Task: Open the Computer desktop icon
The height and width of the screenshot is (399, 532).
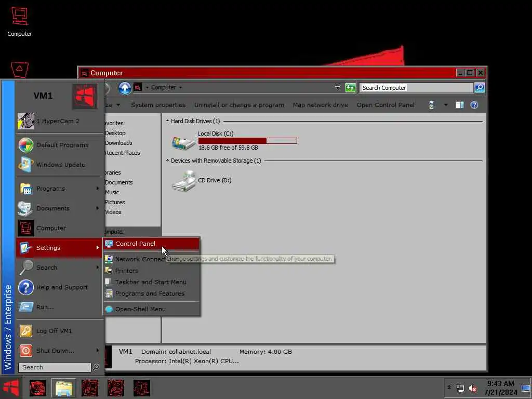Action: point(20,22)
